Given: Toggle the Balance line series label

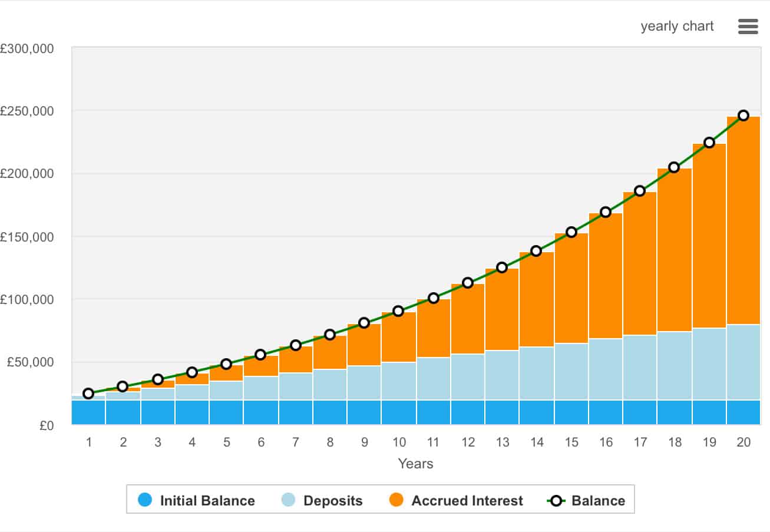Looking at the screenshot, I should 598,501.
